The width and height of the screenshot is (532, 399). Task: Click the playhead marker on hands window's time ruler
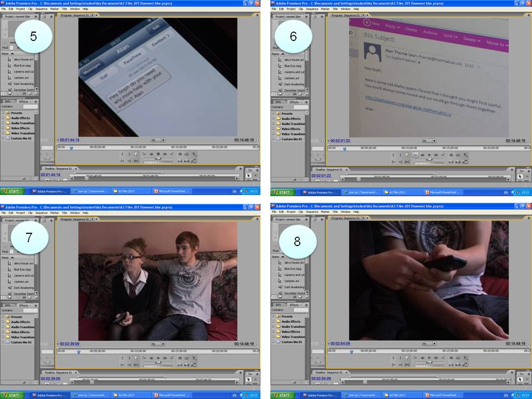[x=351, y=351]
